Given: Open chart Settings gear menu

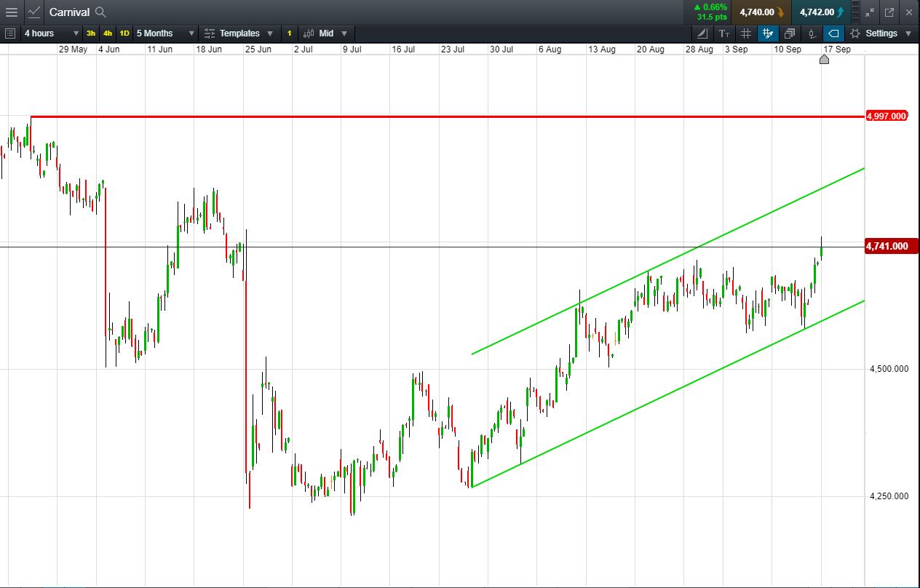Looking at the screenshot, I should (x=881, y=33).
